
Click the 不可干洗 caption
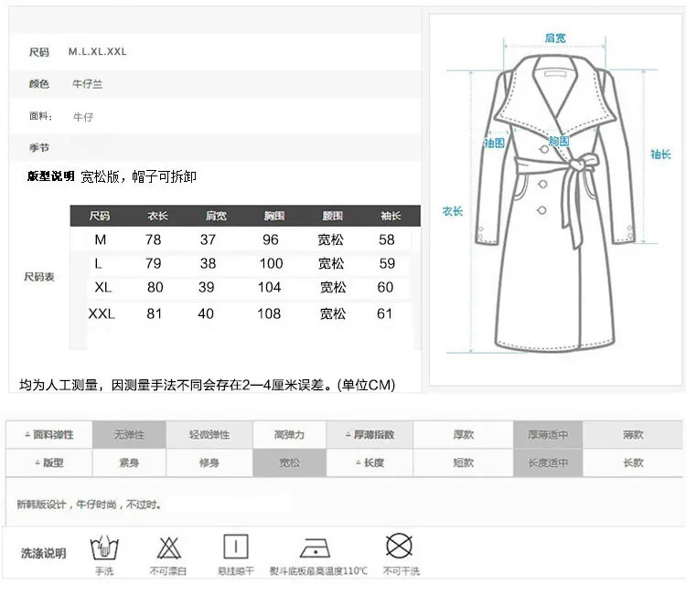coord(402,571)
